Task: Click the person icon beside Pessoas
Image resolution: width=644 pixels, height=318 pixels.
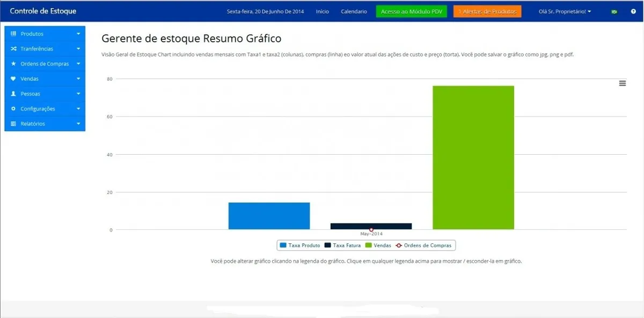Action: pos(13,94)
